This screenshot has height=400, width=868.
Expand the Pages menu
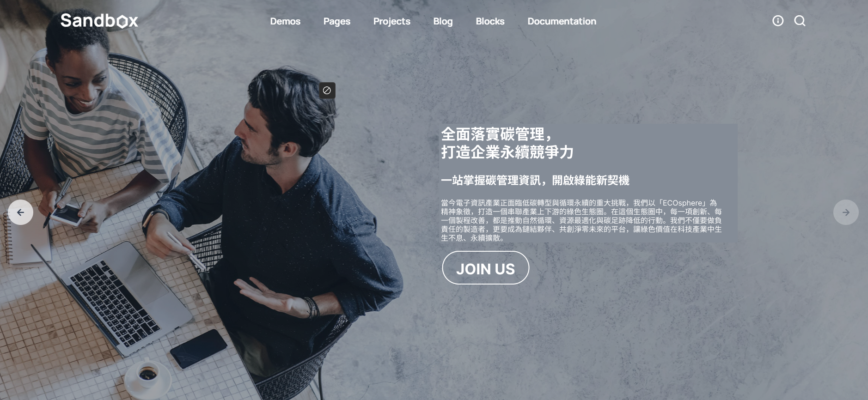[337, 21]
